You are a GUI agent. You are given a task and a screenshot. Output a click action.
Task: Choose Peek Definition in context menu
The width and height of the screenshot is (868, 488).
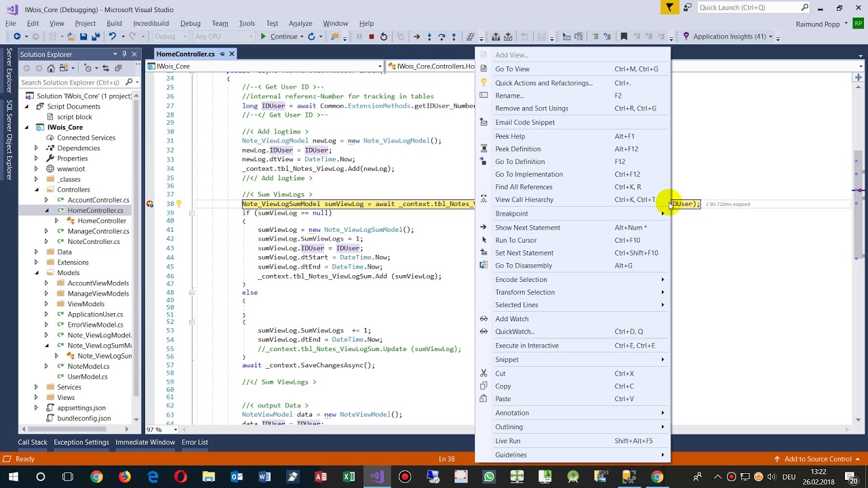pyautogui.click(x=572, y=149)
